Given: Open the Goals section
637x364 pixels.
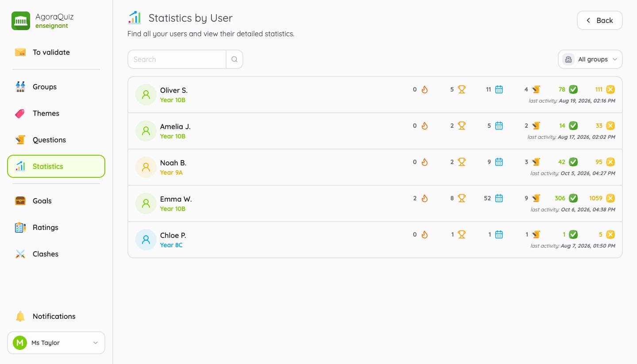Looking at the screenshot, I should 56,201.
